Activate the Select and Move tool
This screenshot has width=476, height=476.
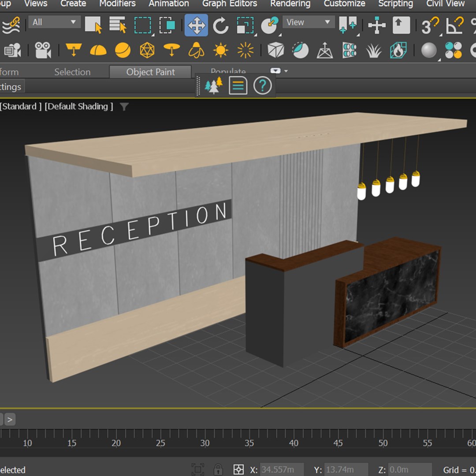pyautogui.click(x=196, y=25)
